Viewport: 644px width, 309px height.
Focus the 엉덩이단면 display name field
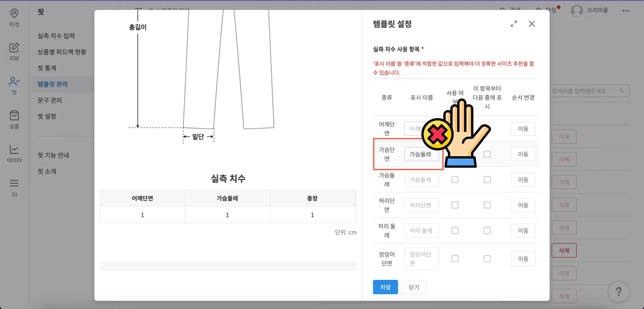click(x=422, y=259)
